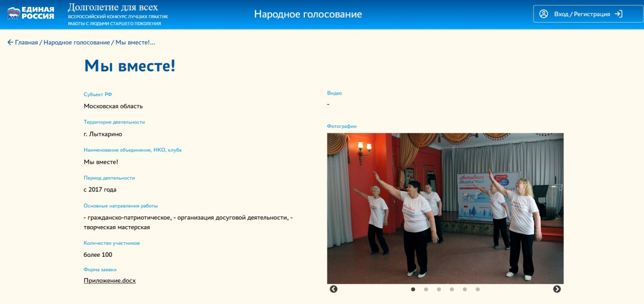Screen dimensions: 644x304
Task: Click Основные направления работы label
Action: coord(121,206)
